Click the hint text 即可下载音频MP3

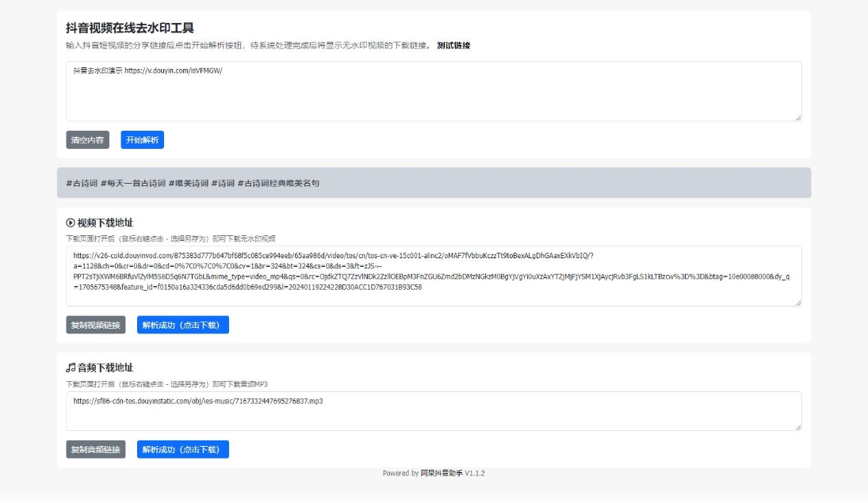[240, 384]
